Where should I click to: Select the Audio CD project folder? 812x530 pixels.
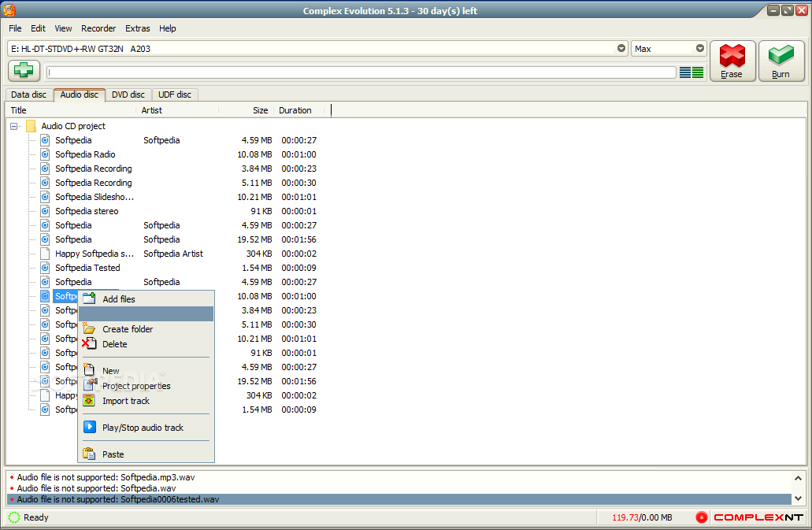point(73,126)
